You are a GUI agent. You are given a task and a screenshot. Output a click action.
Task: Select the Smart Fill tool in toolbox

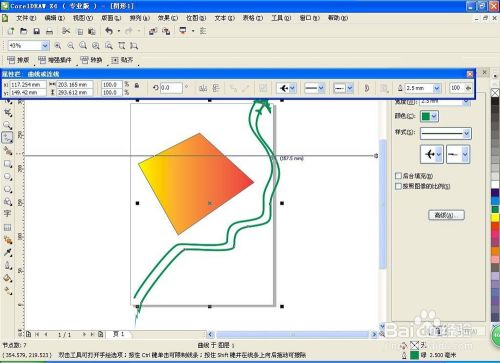click(x=8, y=151)
